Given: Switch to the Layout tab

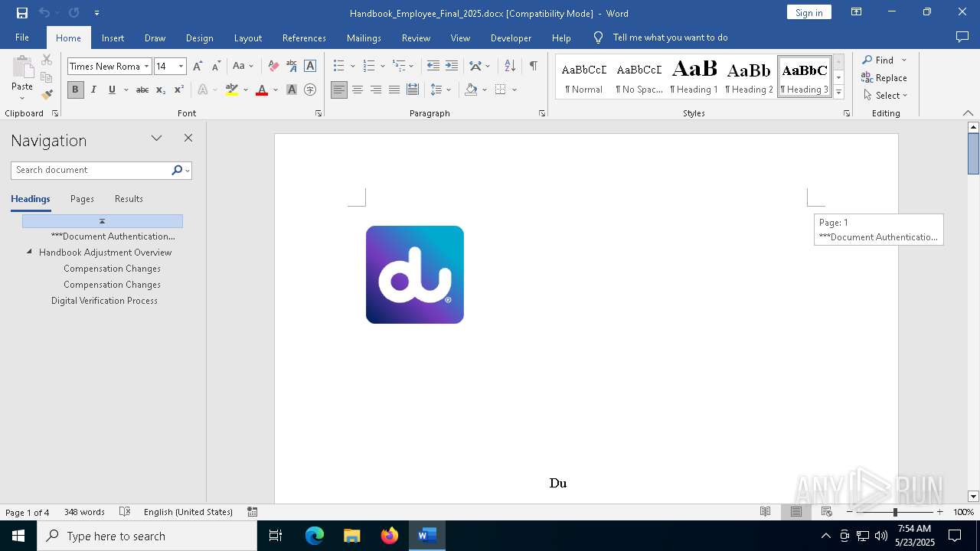Looking at the screenshot, I should tap(247, 37).
